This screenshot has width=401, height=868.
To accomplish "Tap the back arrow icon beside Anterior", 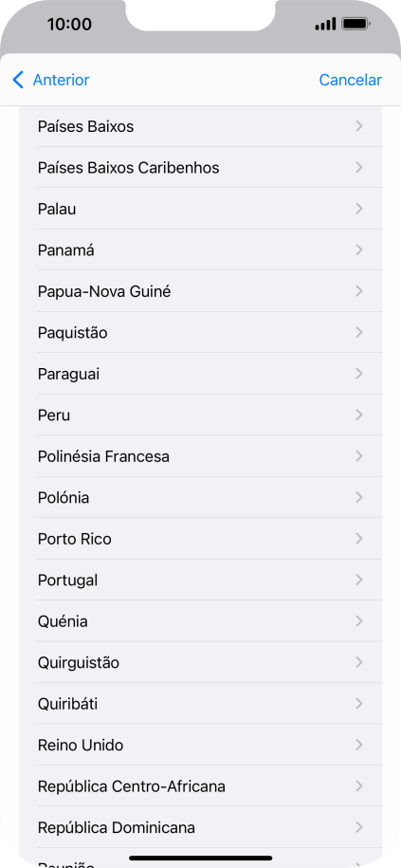I will click(x=18, y=80).
